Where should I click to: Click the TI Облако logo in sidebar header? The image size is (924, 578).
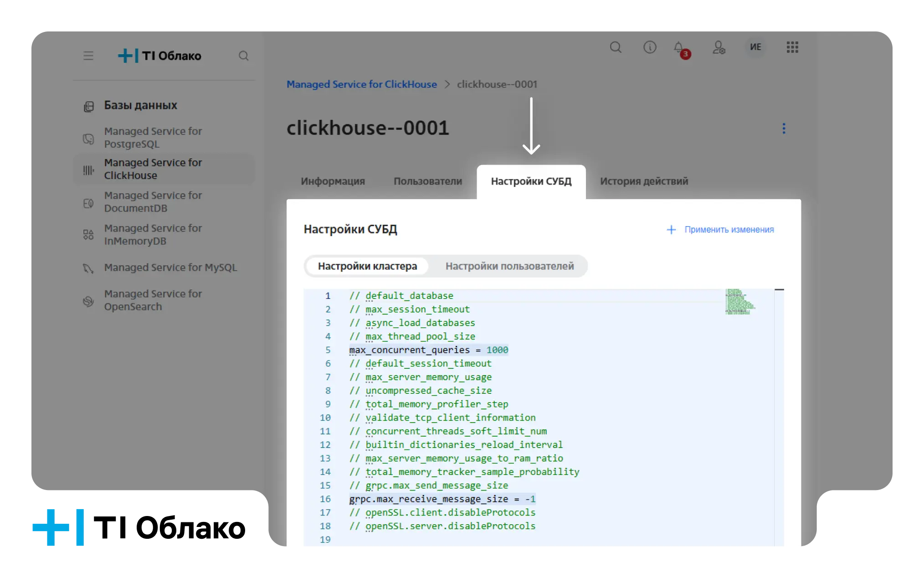click(x=159, y=56)
